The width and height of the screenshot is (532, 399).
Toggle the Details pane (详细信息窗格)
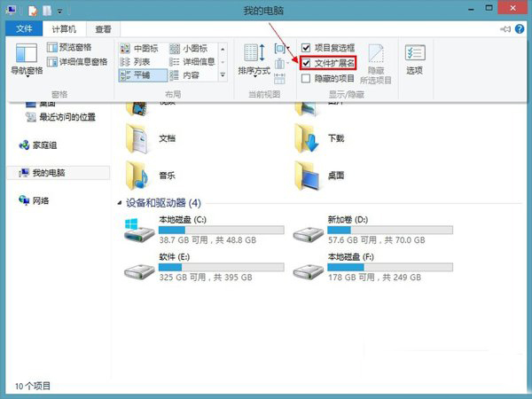77,62
